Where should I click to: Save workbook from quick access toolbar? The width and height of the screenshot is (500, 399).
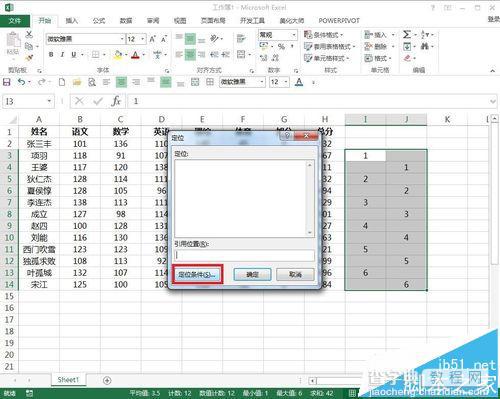[x=7, y=82]
